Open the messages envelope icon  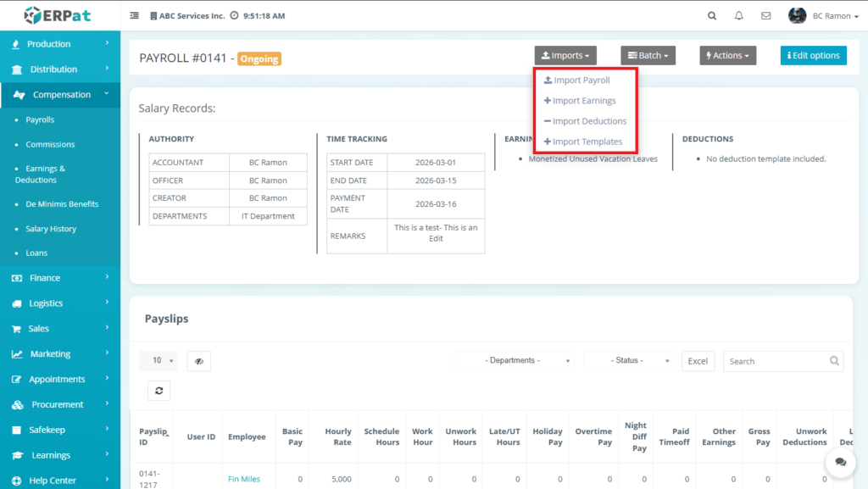click(x=765, y=16)
